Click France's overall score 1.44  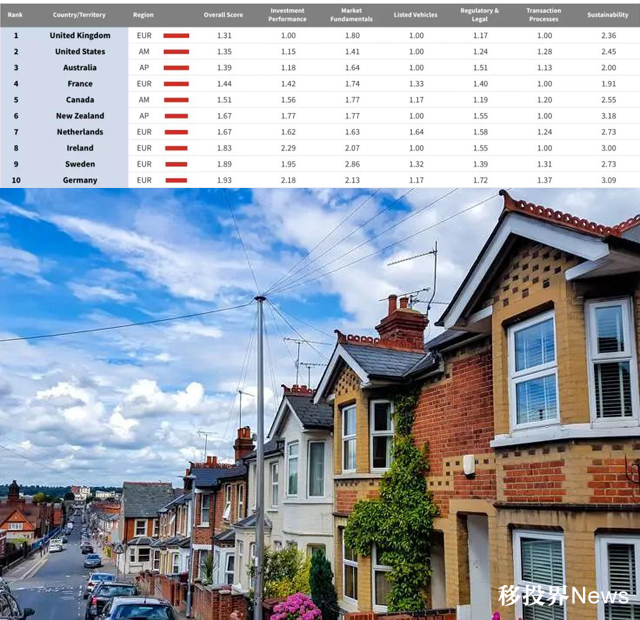pos(224,84)
